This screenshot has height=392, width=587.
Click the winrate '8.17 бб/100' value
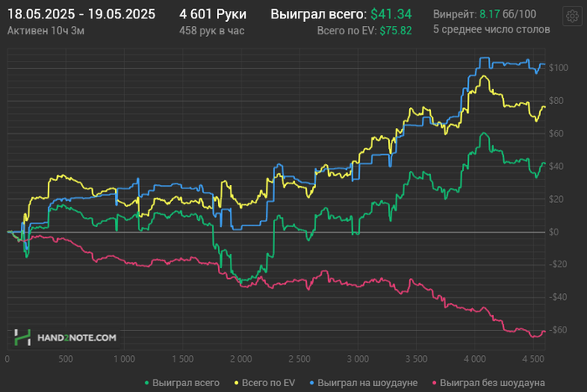(507, 14)
